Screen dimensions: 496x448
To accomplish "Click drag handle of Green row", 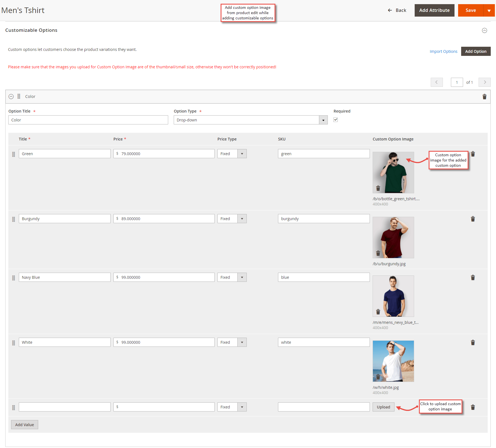I will pyautogui.click(x=14, y=154).
